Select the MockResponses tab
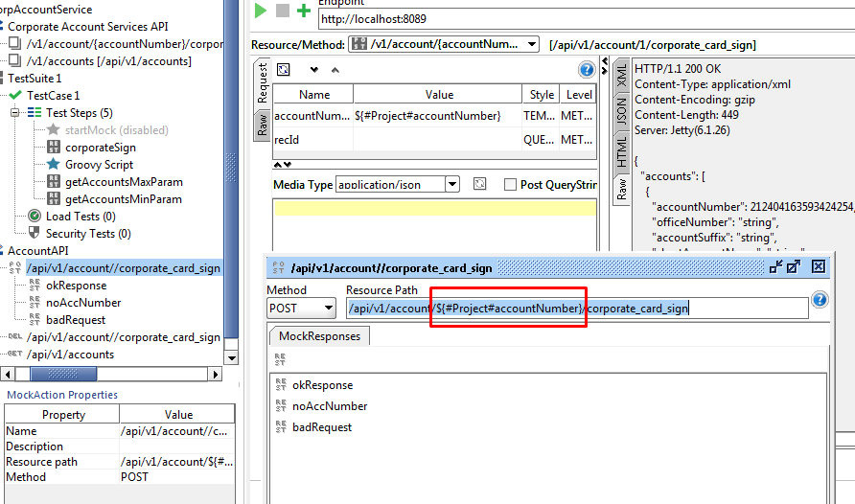Image resolution: width=855 pixels, height=504 pixels. 319,336
